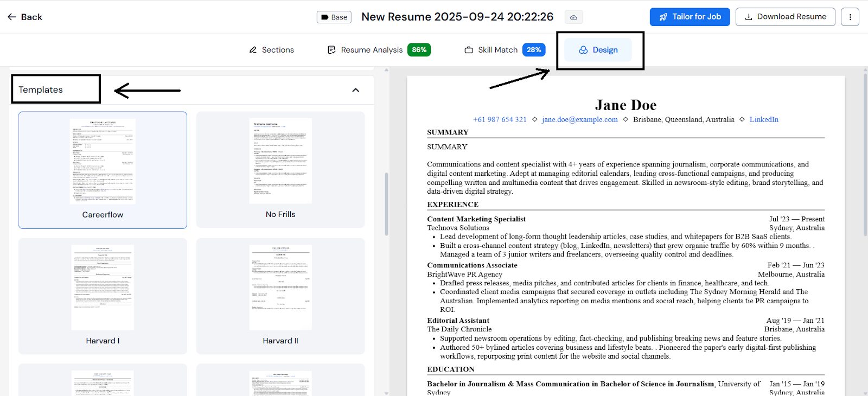
Task: Click the Download Resume button
Action: click(785, 17)
